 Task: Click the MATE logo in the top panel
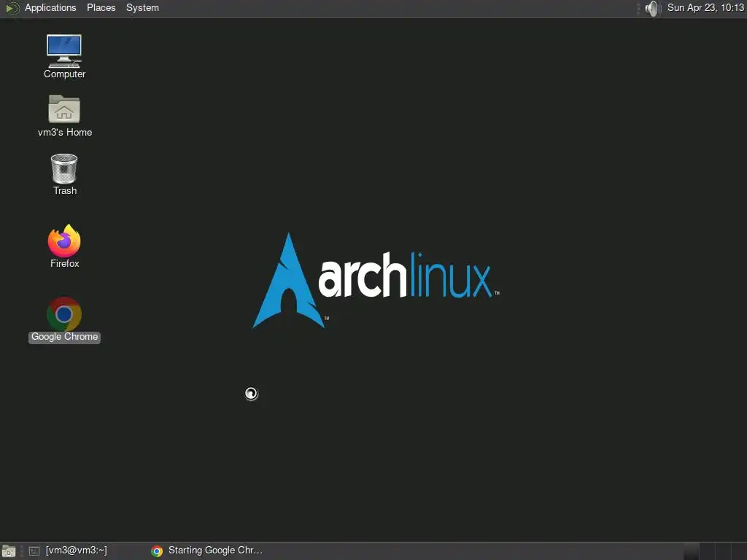pyautogui.click(x=12, y=8)
